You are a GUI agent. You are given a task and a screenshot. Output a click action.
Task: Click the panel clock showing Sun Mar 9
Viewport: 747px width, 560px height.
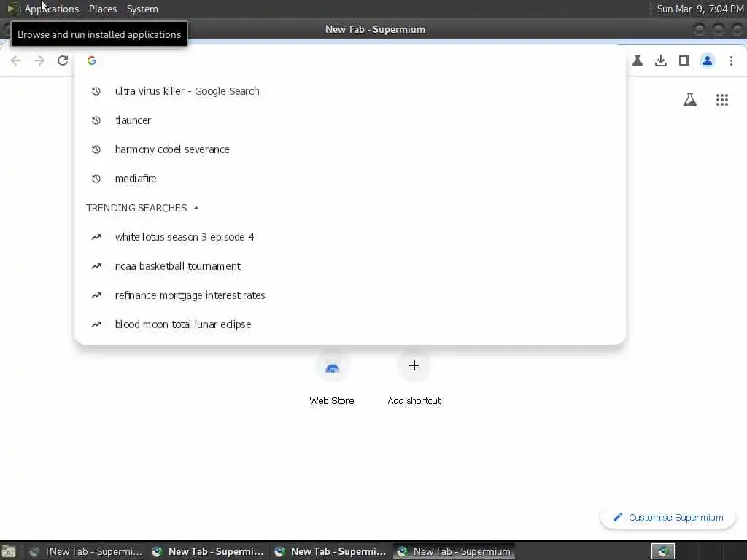pos(700,9)
